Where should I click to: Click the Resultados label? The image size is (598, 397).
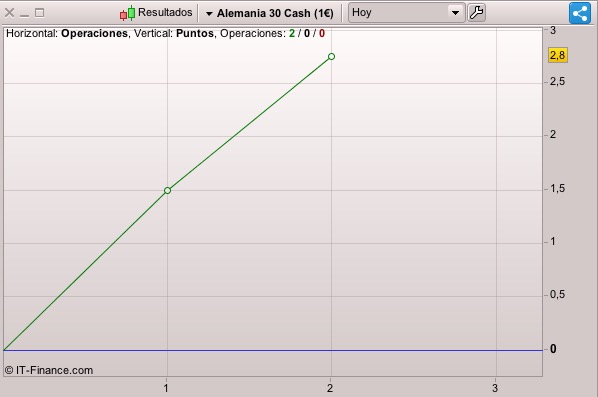point(165,12)
